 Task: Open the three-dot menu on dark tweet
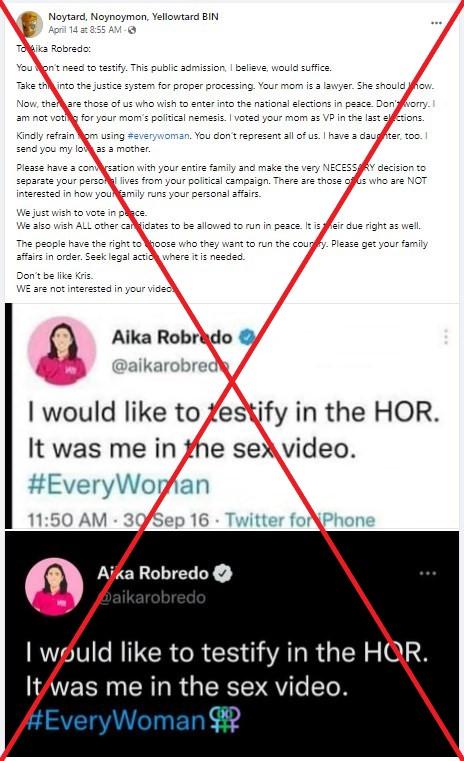[x=428, y=573]
